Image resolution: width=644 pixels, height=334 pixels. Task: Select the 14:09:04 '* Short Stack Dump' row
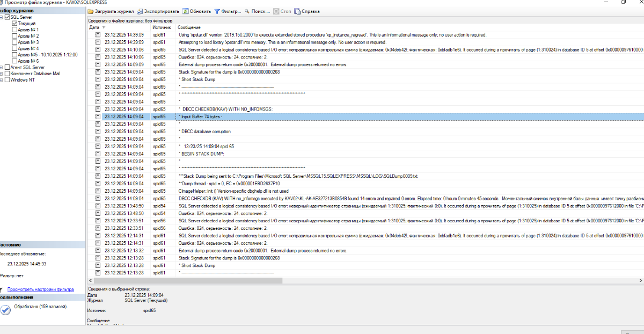[x=365, y=79]
